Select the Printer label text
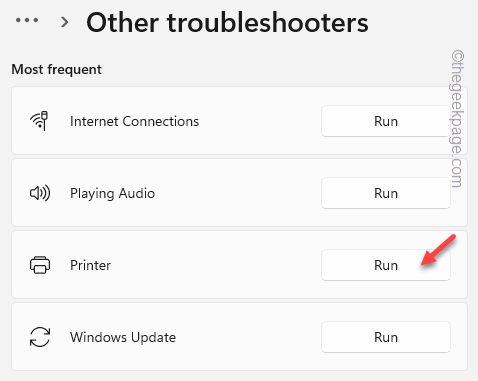Image resolution: width=478 pixels, height=381 pixels. 90,265
